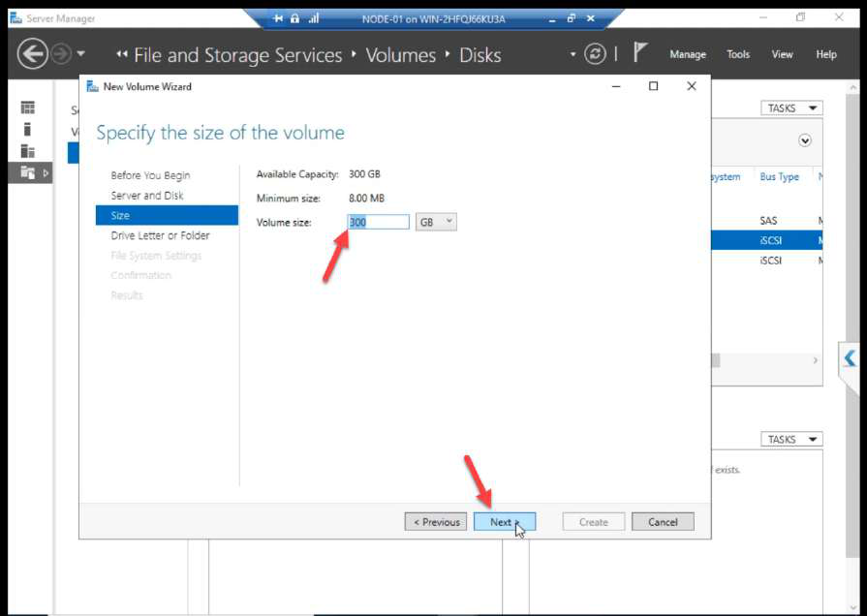Select File and Storage Services sidebar icon
Screen dimensions: 867x616
click(28, 172)
